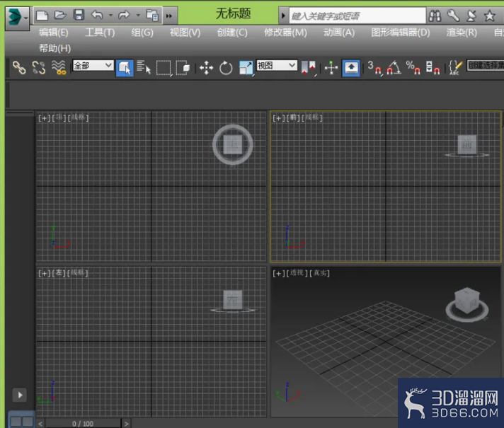
Task: Select the Scale tool
Action: (x=246, y=68)
